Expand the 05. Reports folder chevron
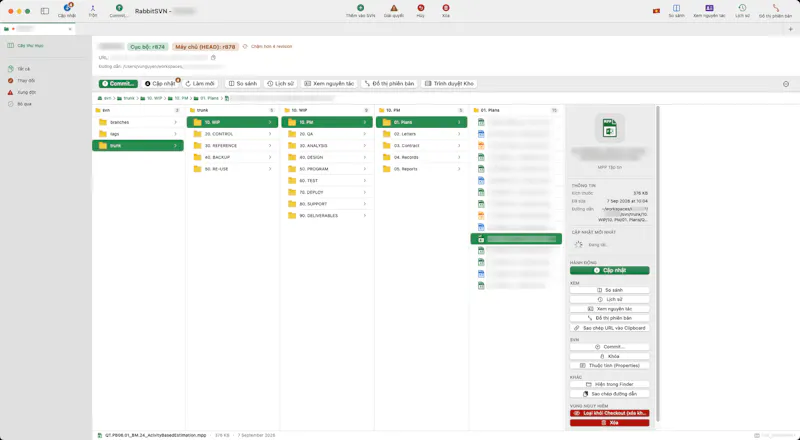Viewport: 800px width, 440px height. pos(459,169)
